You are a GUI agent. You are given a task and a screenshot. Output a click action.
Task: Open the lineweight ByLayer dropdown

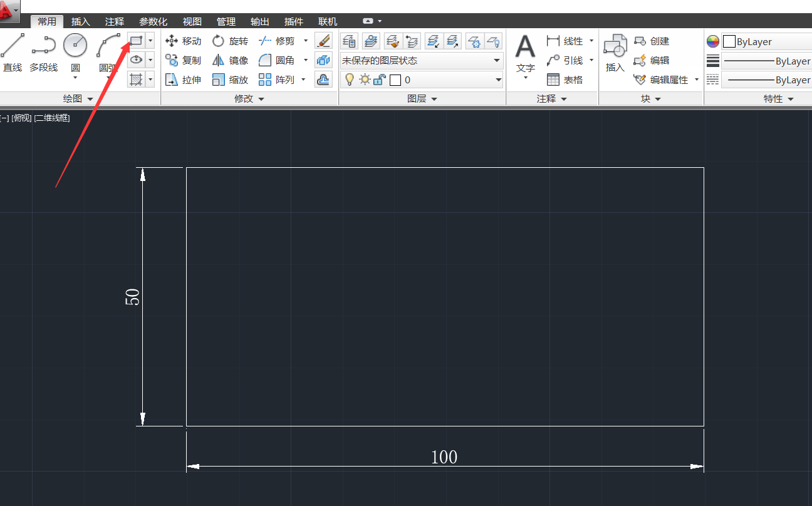766,61
